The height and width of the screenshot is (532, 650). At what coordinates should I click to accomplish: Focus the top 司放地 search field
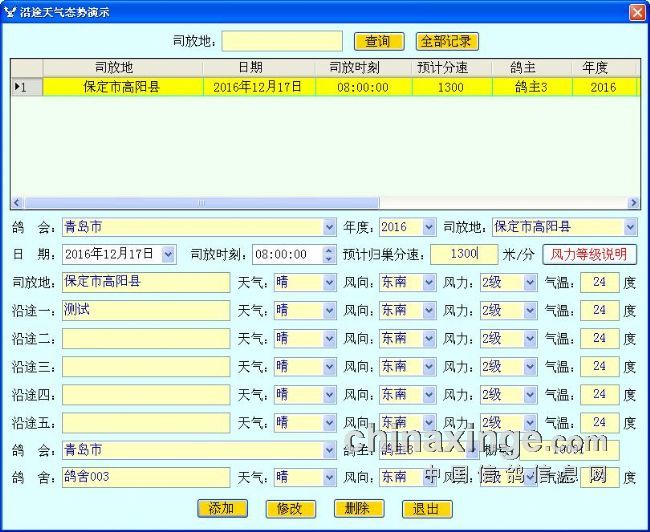pyautogui.click(x=282, y=41)
